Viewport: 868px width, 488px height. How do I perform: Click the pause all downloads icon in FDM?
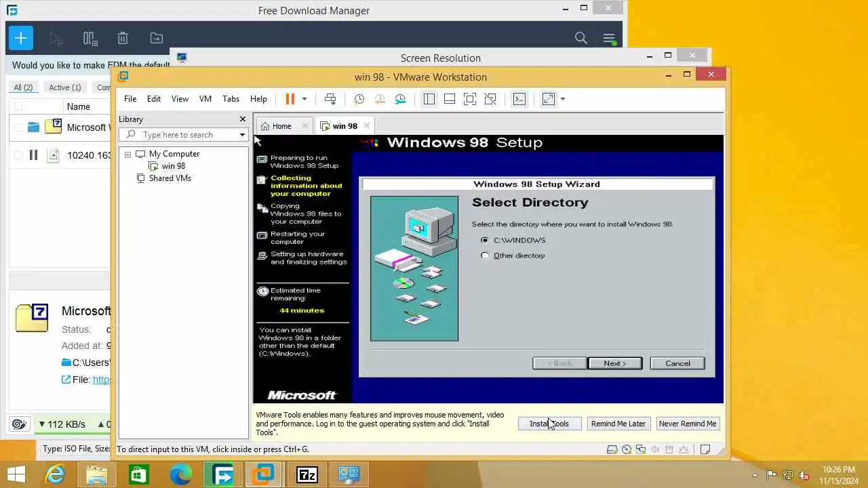[90, 39]
